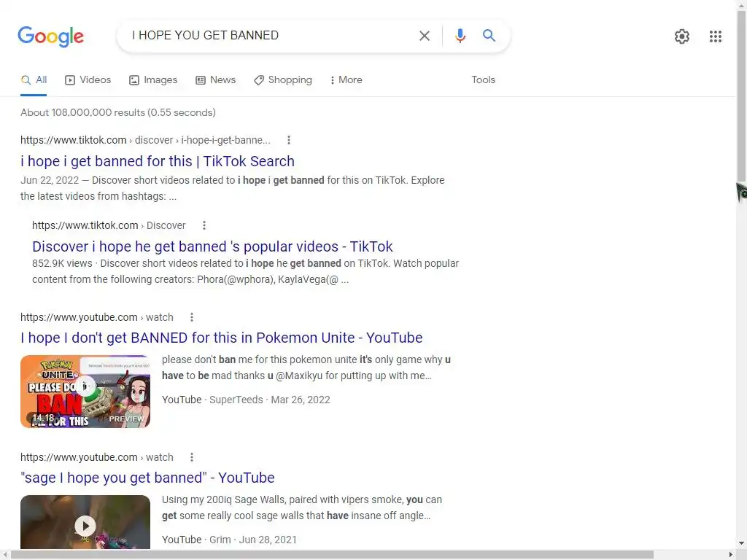Expand the More search categories menu
This screenshot has height=560, width=747.
pyautogui.click(x=346, y=80)
